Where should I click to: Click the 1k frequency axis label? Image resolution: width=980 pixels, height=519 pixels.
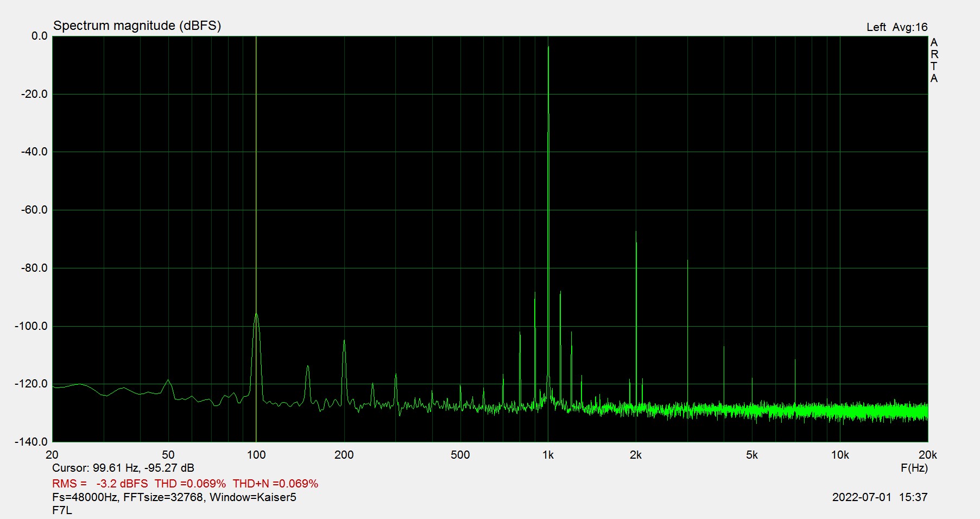click(548, 455)
